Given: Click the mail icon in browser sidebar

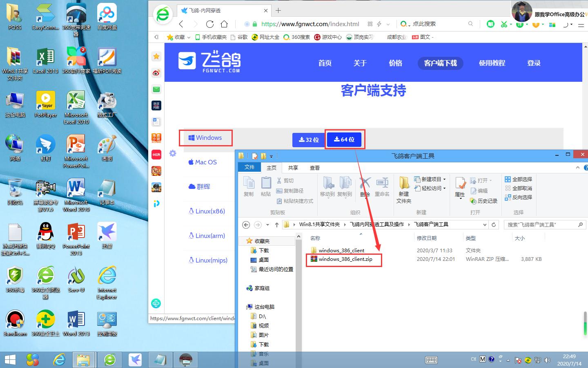Looking at the screenshot, I should [156, 89].
